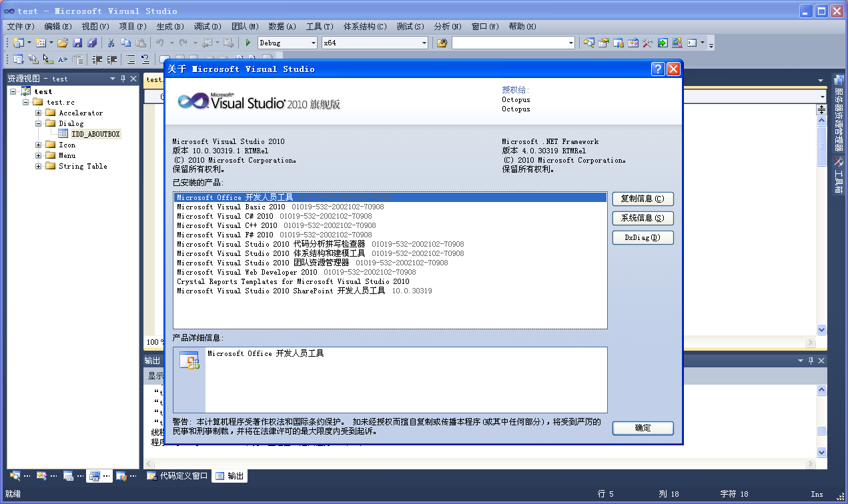Image resolution: width=848 pixels, height=504 pixels.
Task: Click the Uncomment Selection icon
Action: point(145,59)
